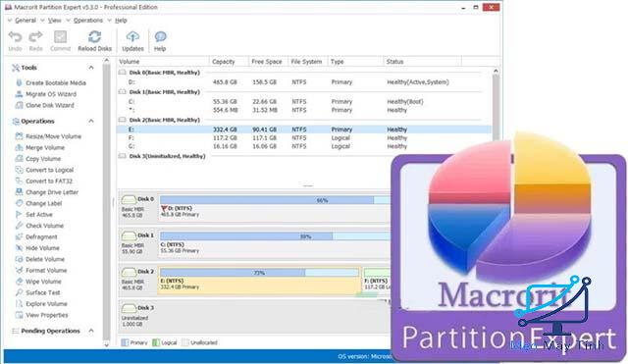This screenshot has height=364, width=628.
Task: Click the sidebar vertical scrollbar
Action: pos(107,202)
